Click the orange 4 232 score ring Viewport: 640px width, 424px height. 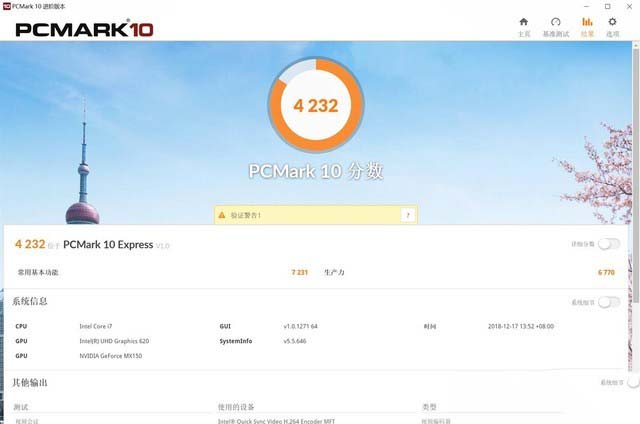pos(316,105)
